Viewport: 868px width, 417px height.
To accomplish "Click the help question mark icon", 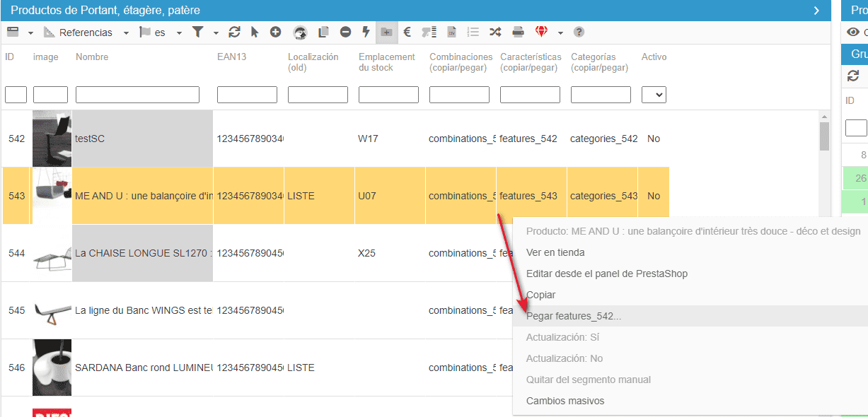I will [x=579, y=32].
